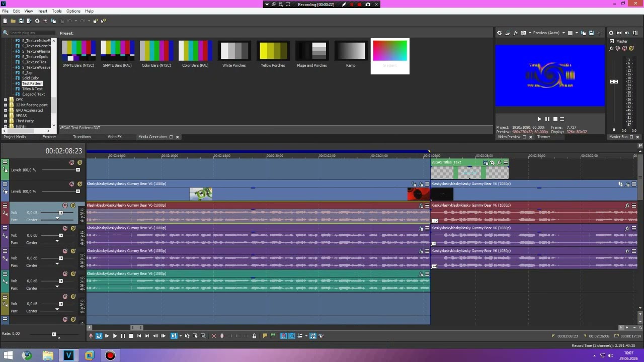This screenshot has width=644, height=362.
Task: Save the project using the toolbar disk icon
Action: [21, 21]
